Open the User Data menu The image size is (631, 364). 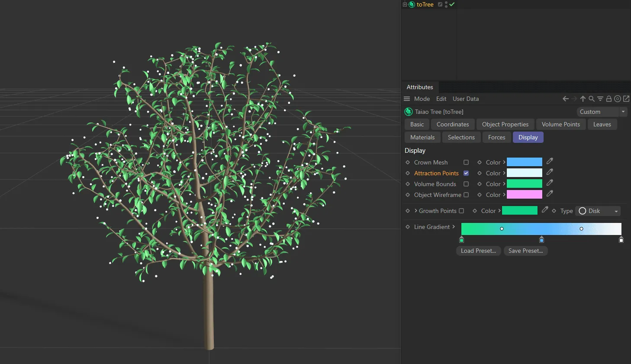coord(466,99)
